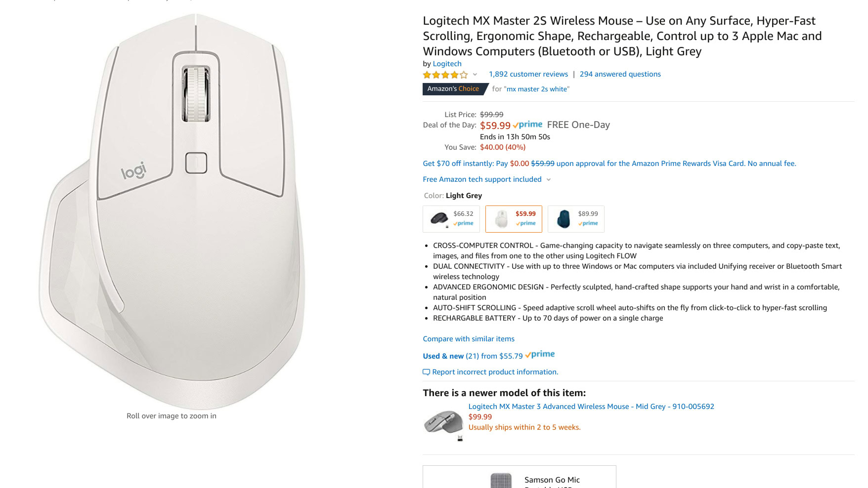Click Report incorrect product information
868x488 pixels.
(x=495, y=372)
